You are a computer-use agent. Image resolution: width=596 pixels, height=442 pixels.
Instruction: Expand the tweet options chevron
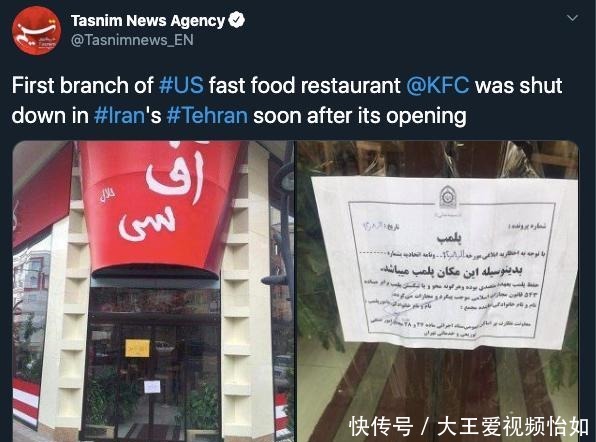pyautogui.click(x=572, y=18)
